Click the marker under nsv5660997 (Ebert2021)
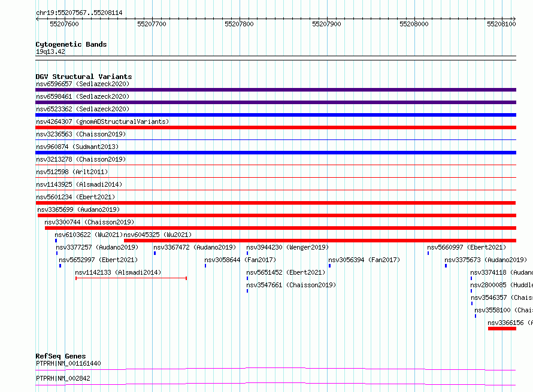 428,253
